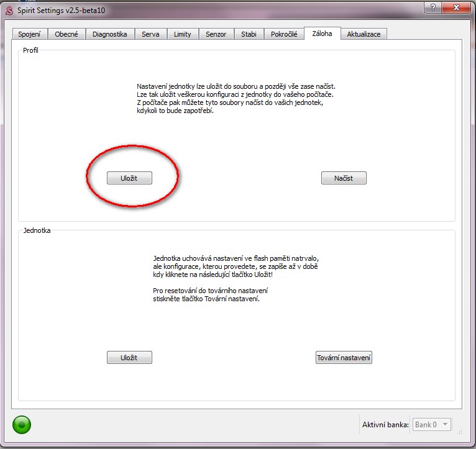The width and height of the screenshot is (476, 449).
Task: Go to the Diagnostika tab
Action: [110, 34]
